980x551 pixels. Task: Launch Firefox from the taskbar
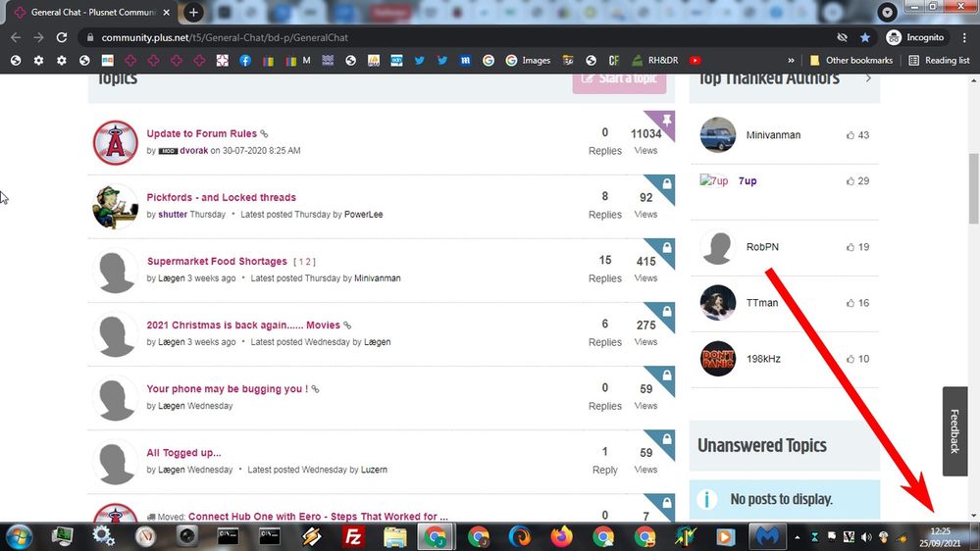pos(561,536)
